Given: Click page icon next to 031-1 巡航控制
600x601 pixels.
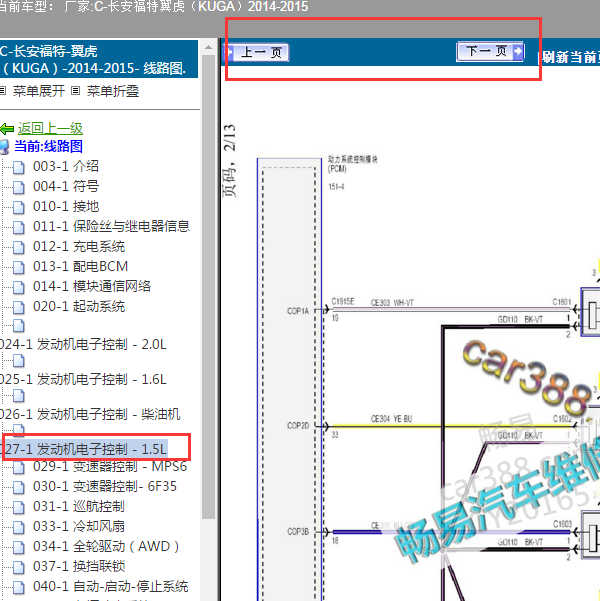Looking at the screenshot, I should click(x=18, y=507).
